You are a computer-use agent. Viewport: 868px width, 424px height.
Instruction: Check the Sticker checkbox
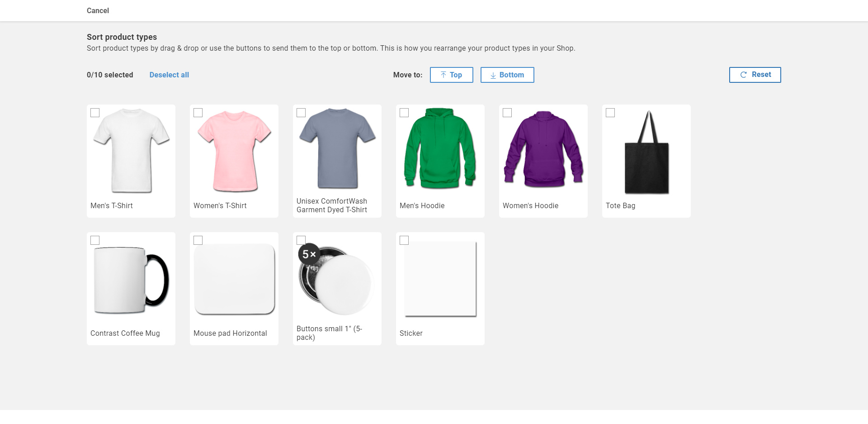tap(404, 240)
